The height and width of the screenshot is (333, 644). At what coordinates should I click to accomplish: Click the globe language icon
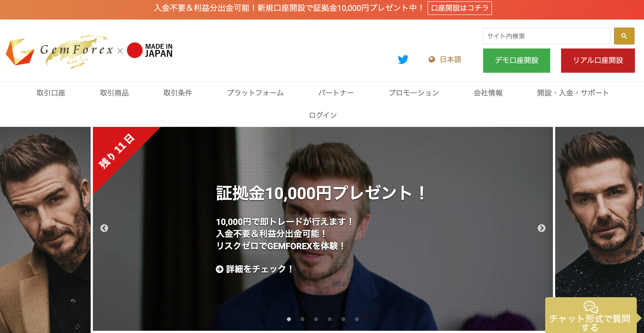coord(431,60)
